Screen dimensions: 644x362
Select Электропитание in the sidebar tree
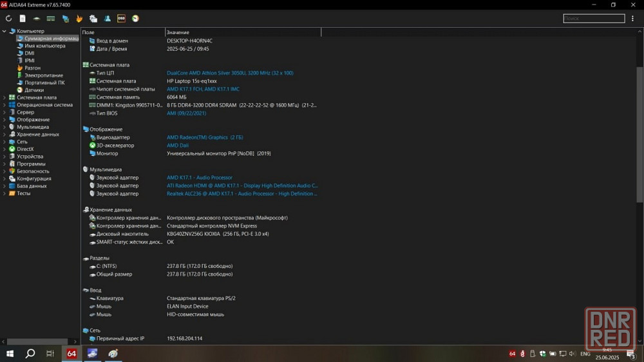point(44,75)
